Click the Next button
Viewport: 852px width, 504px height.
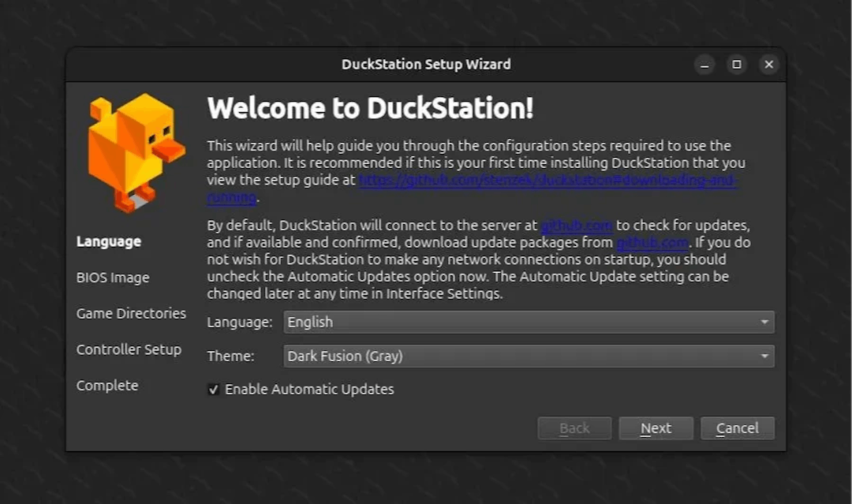(656, 428)
